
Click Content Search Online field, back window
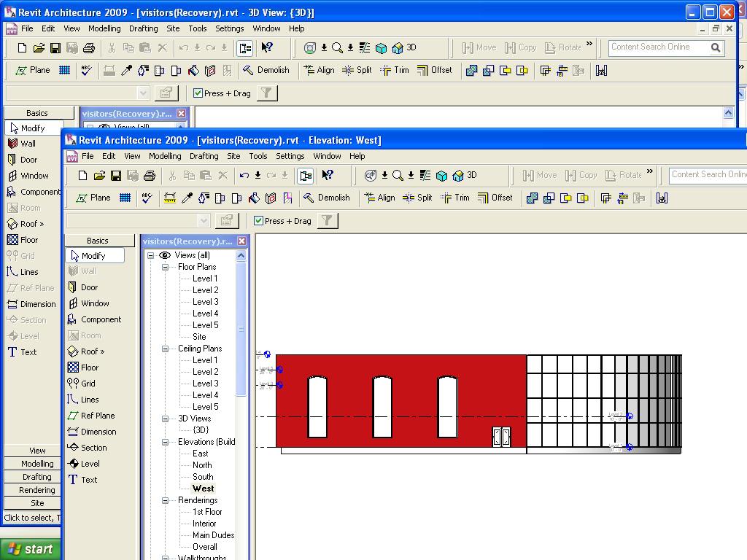point(658,47)
